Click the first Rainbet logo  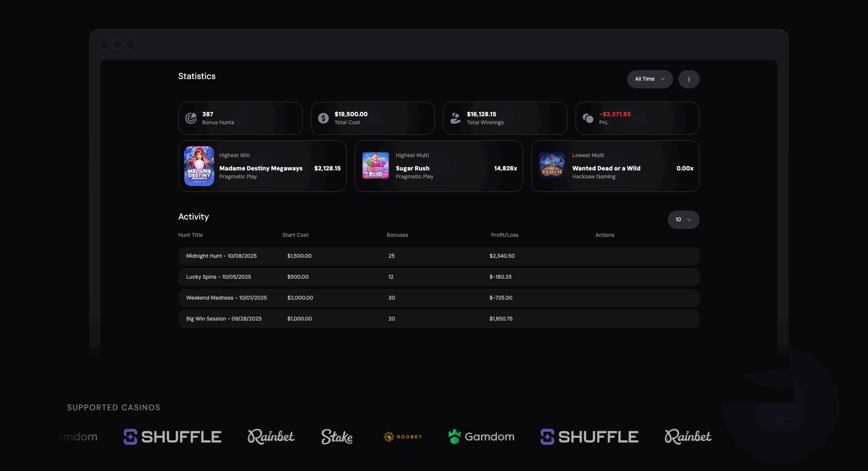(271, 436)
